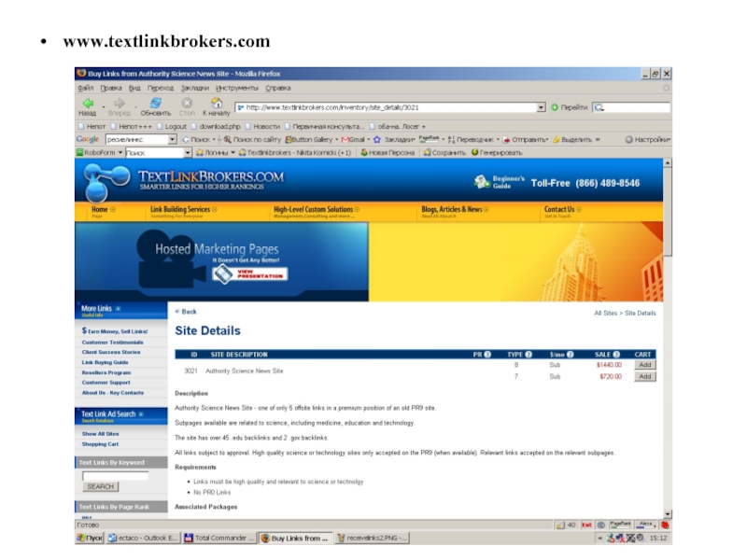The height and width of the screenshot is (560, 747).
Task: Open the Google search box dropdown
Action: [173, 139]
